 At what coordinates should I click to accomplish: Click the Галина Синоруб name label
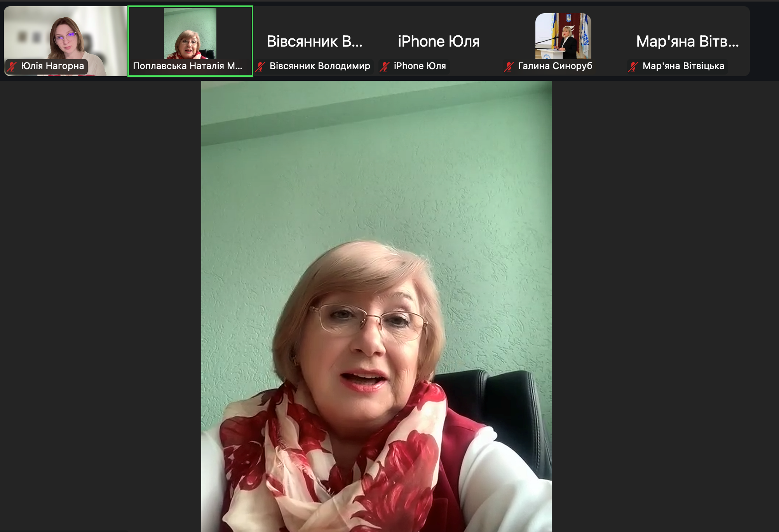pyautogui.click(x=555, y=66)
